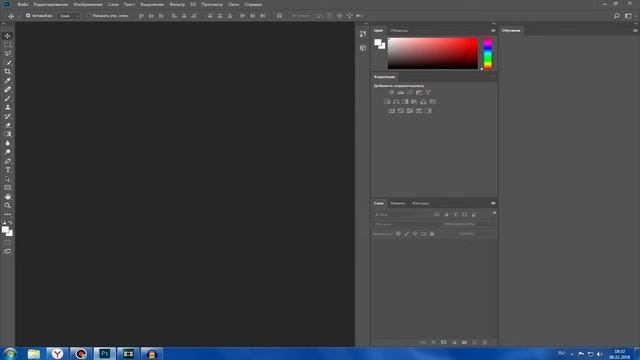This screenshot has height=360, width=640.
Task: Toggle the Автовыбор checkbox
Action: click(x=28, y=16)
